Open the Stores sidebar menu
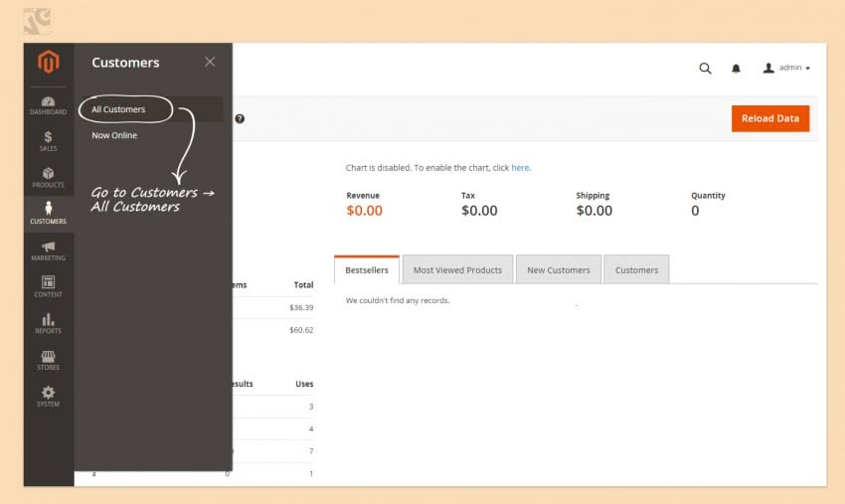The height and width of the screenshot is (504, 845). pyautogui.click(x=48, y=360)
